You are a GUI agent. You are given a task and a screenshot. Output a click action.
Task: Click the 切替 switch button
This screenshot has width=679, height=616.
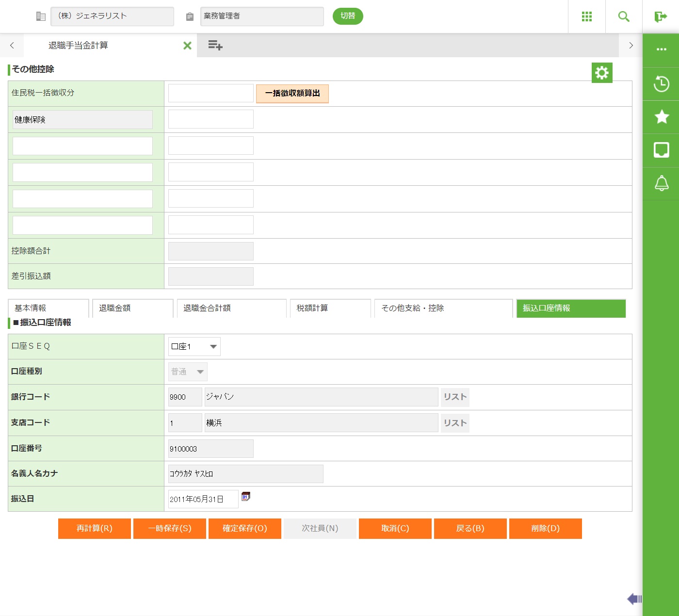point(348,16)
